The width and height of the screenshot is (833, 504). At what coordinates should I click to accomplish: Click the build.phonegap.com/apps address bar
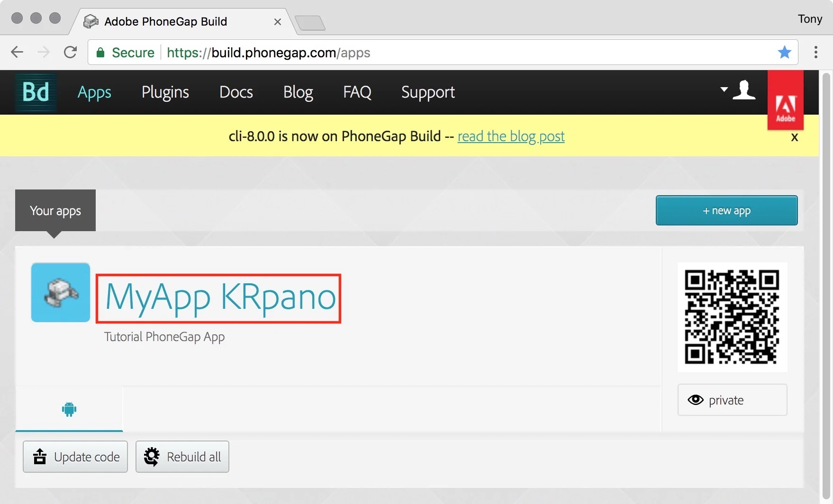443,52
